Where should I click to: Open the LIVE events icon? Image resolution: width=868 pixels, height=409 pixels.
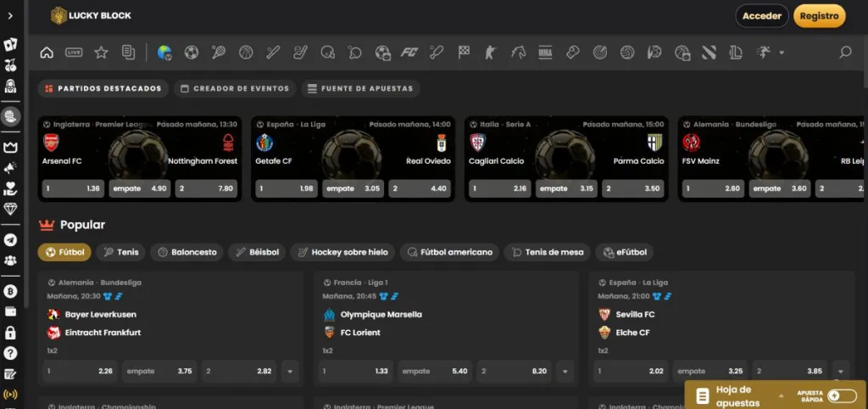tap(74, 53)
